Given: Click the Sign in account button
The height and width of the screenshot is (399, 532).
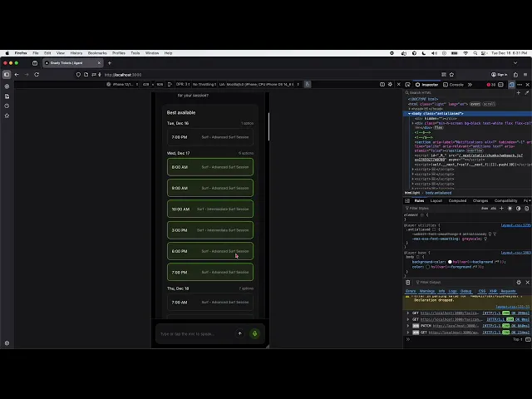Looking at the screenshot, I should (499, 75).
